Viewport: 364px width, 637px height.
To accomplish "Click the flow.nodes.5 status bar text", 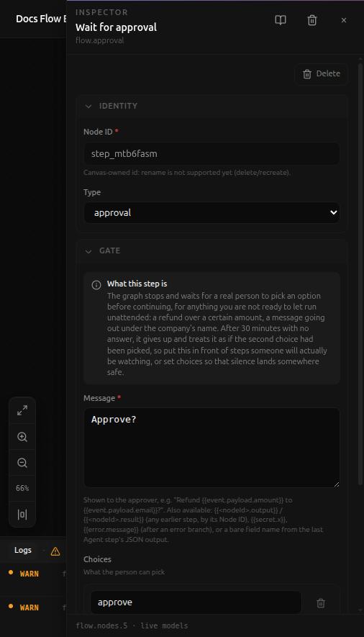I will 102,625.
